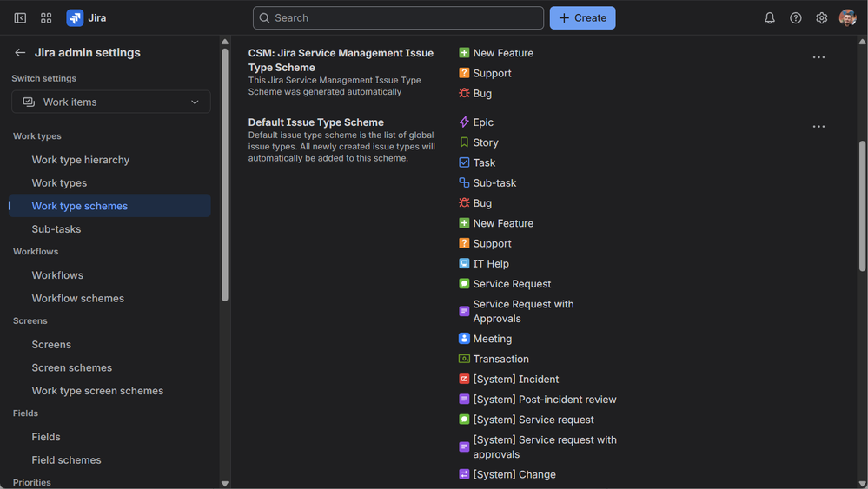Image resolution: width=868 pixels, height=489 pixels.
Task: Select Work type schemes in the sidebar
Action: (x=109, y=206)
